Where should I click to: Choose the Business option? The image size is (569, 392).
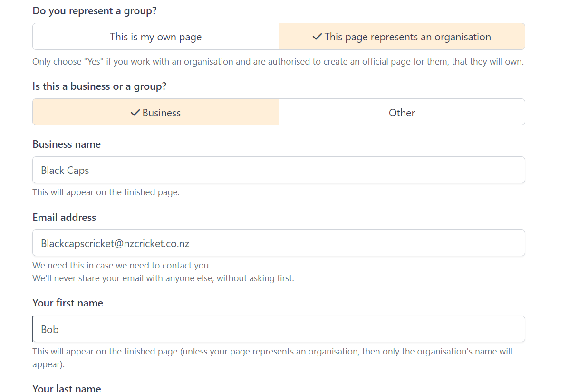click(155, 113)
